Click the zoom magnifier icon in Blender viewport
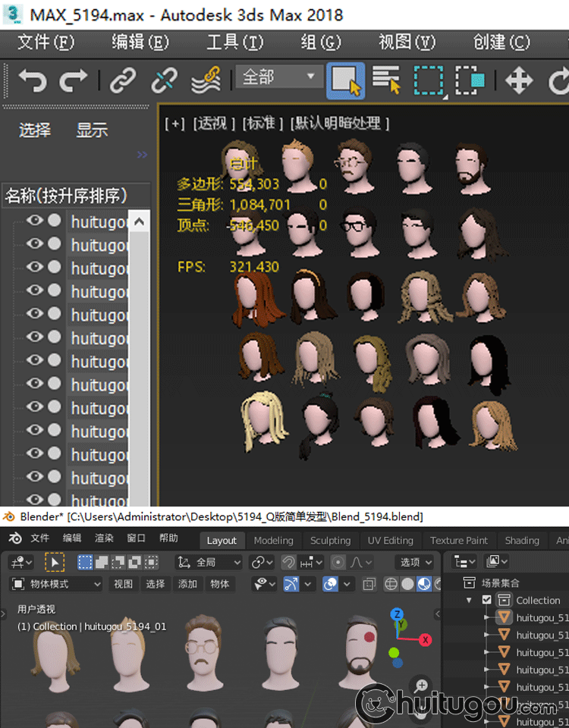The height and width of the screenshot is (728, 569). pos(421,686)
